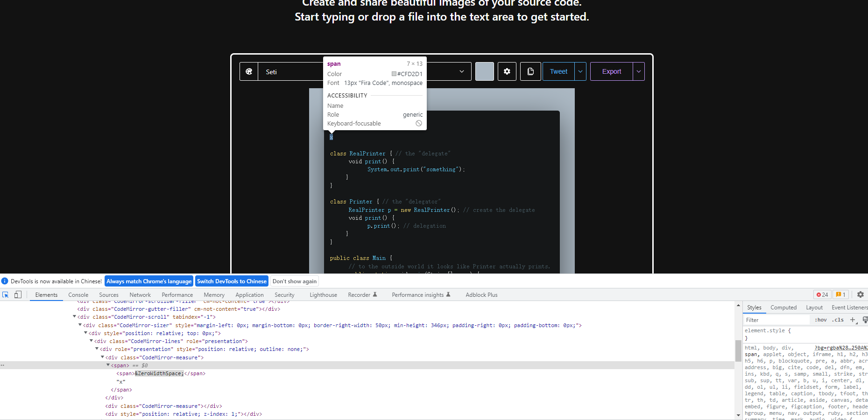
Task: Click the Export button
Action: [x=612, y=71]
